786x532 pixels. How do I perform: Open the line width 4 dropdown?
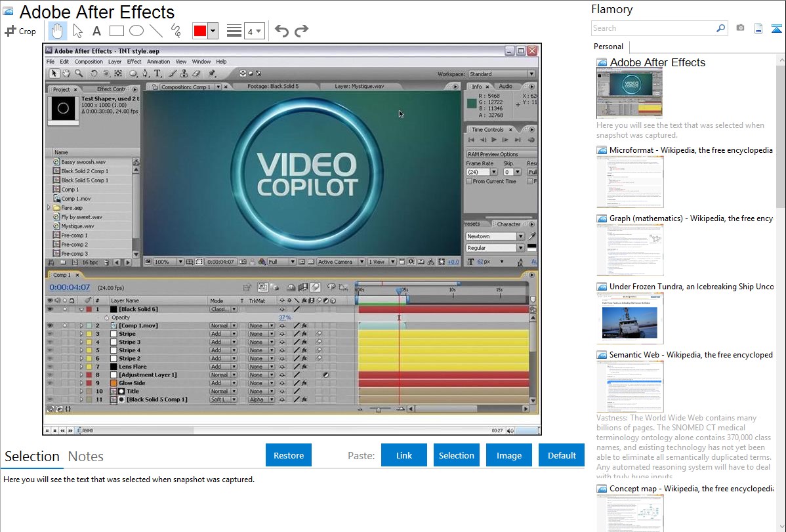254,31
